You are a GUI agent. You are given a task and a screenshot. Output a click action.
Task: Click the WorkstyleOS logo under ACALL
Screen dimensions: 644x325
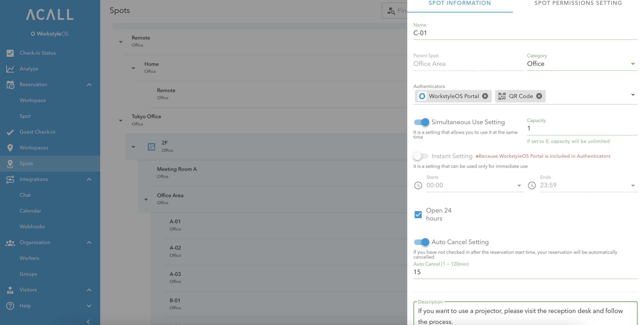click(x=50, y=34)
